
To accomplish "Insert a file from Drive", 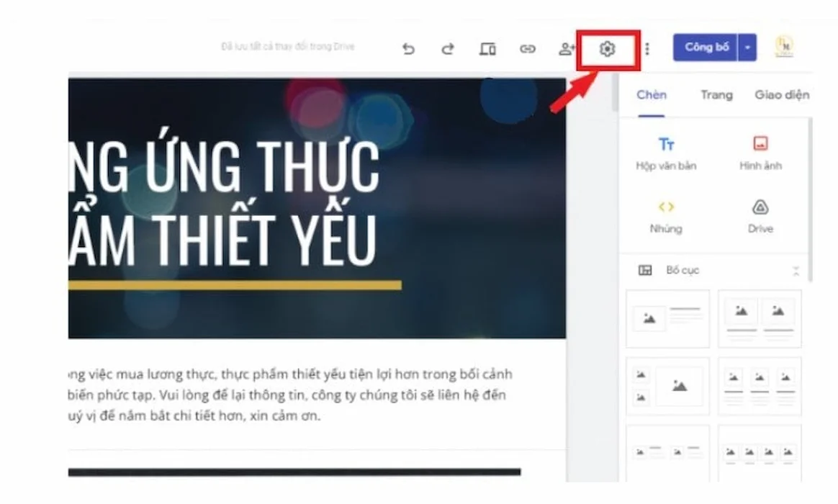I will tap(760, 217).
